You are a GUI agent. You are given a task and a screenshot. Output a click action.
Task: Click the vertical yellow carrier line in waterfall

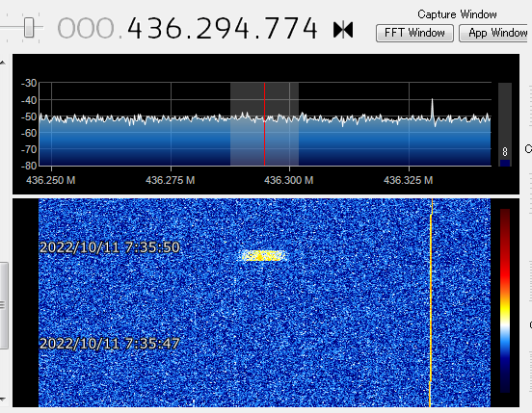coord(431,303)
